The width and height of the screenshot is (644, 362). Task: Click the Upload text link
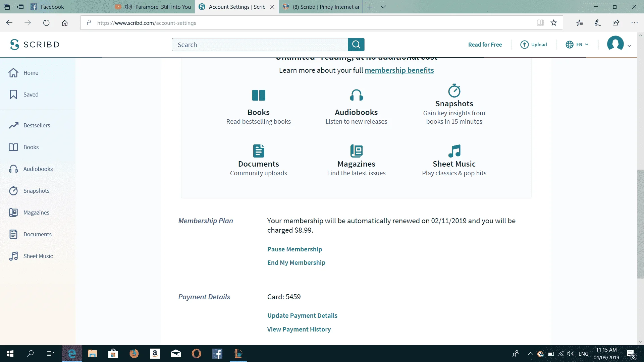(x=539, y=45)
